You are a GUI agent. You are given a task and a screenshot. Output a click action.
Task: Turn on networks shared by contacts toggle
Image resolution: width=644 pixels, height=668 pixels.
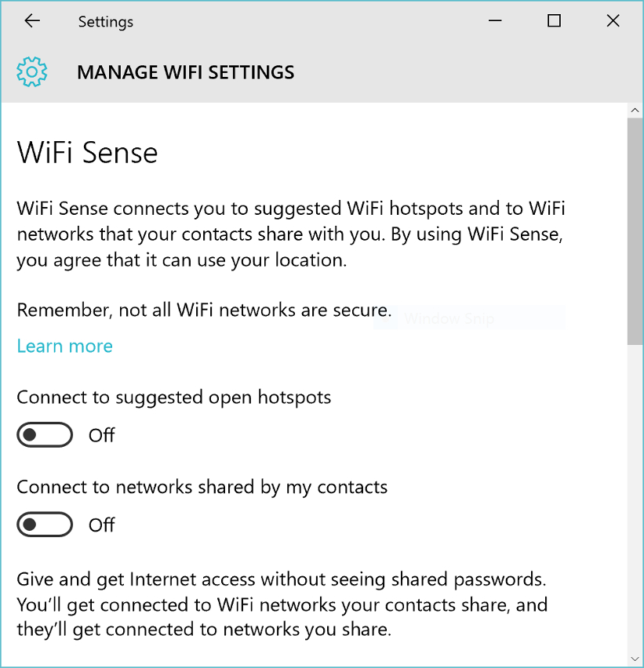pos(45,525)
